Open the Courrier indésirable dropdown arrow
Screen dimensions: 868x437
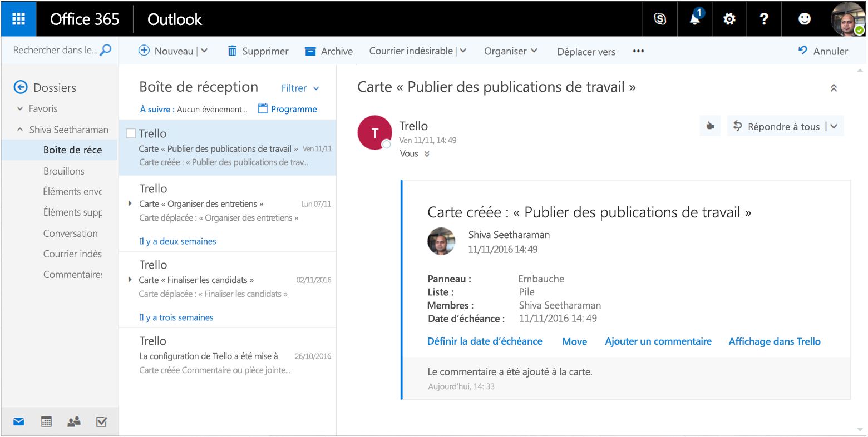click(463, 51)
